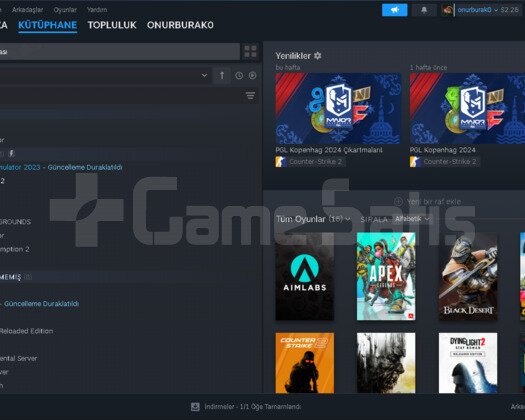The height and width of the screenshot is (420, 525).
Task: Toggle the recent activity clock filter
Action: [x=239, y=76]
